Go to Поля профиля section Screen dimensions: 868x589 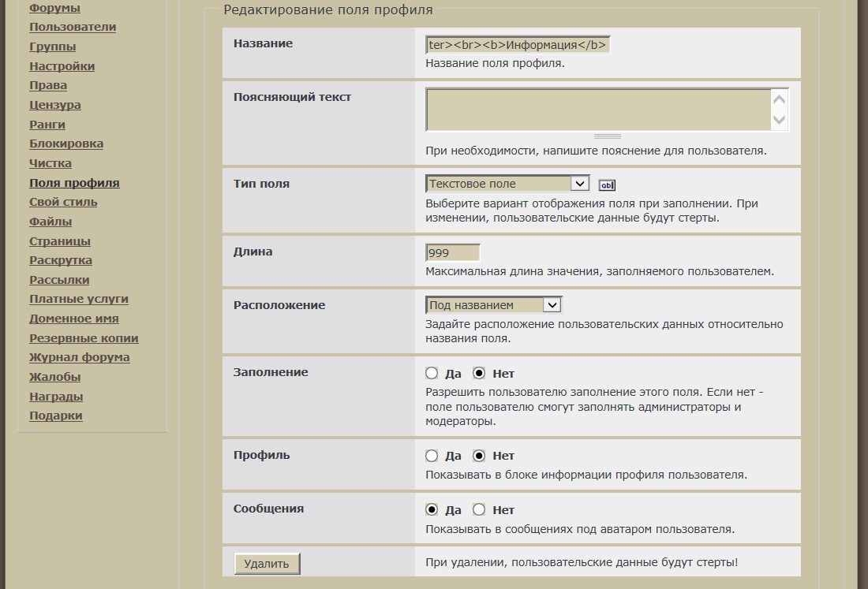tap(74, 183)
